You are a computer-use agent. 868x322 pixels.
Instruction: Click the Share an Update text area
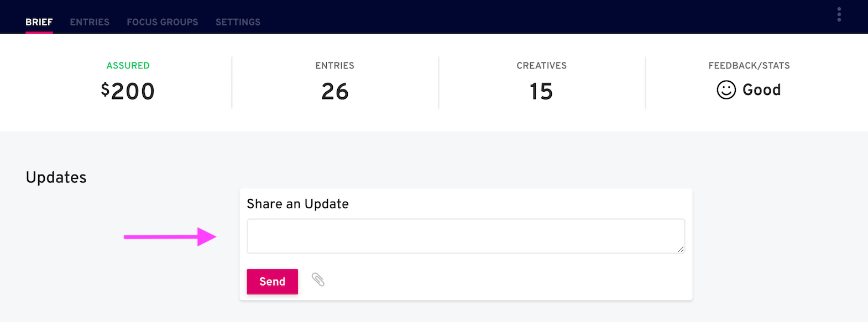[466, 236]
